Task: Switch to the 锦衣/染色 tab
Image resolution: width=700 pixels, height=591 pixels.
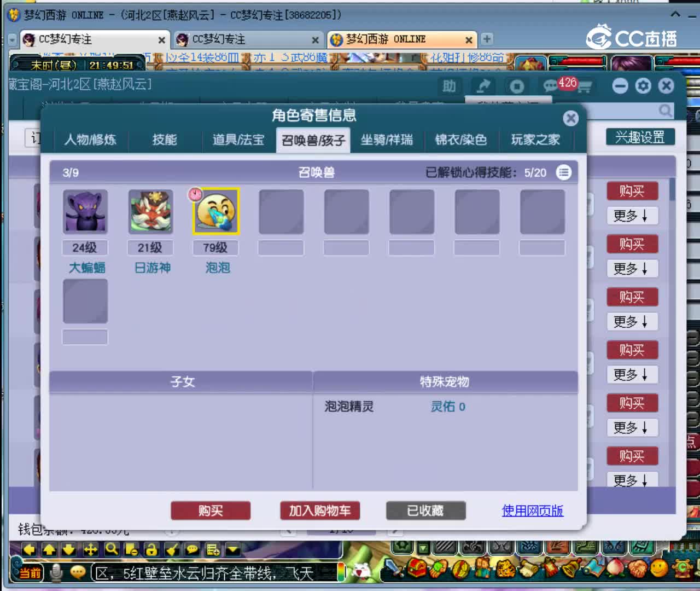Action: pos(460,140)
